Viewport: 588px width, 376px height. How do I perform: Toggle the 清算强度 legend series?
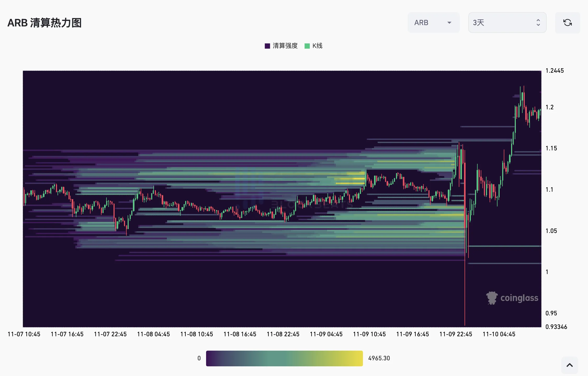285,46
